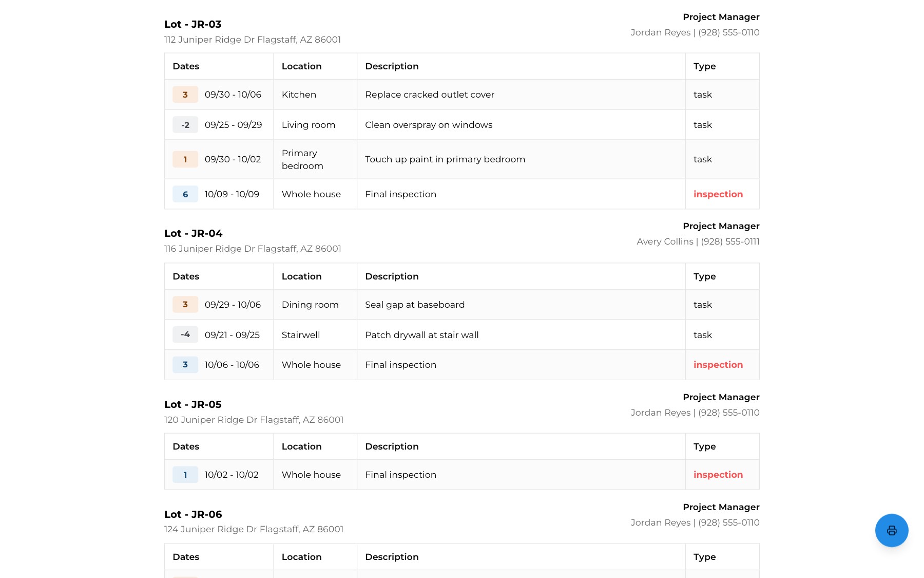Click Jordan Reyes contact for Lot JR-03

pos(695,32)
